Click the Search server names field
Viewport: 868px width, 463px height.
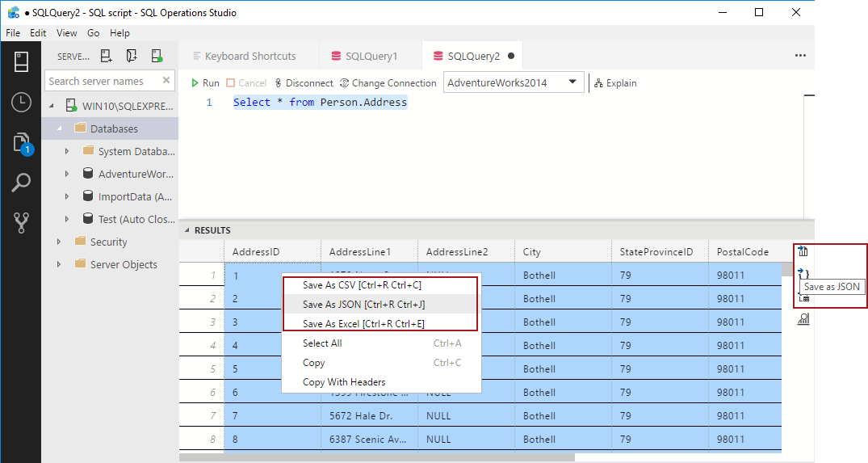pyautogui.click(x=103, y=81)
